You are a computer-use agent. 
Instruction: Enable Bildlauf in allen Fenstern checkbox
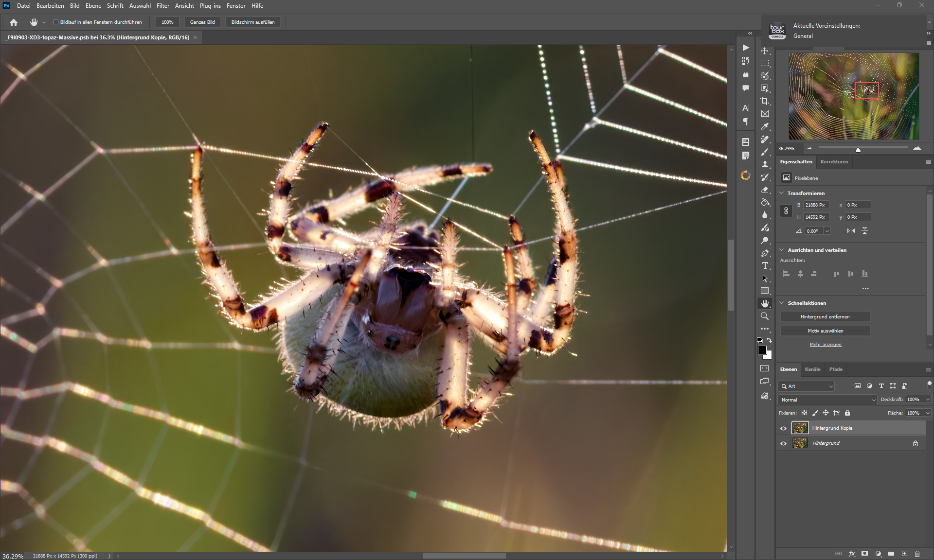click(x=56, y=22)
